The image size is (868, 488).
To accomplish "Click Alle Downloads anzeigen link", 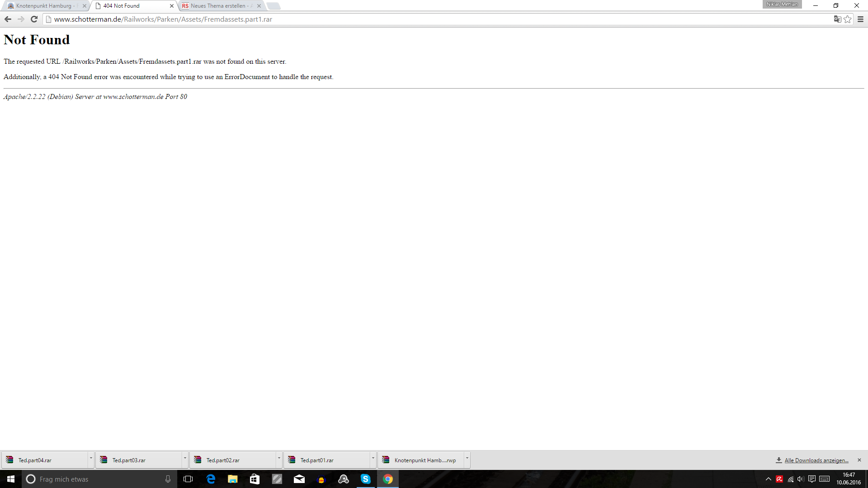I will [x=816, y=460].
